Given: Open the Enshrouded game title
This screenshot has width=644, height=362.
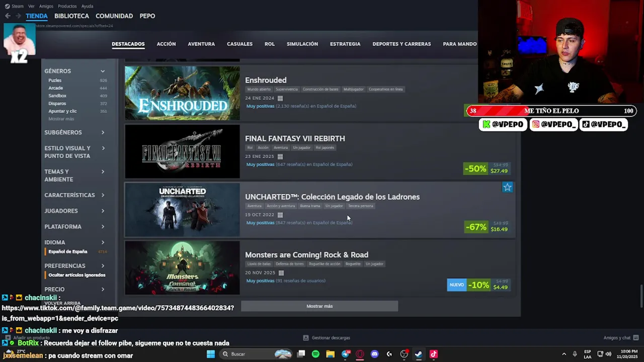Looking at the screenshot, I should 266,80.
